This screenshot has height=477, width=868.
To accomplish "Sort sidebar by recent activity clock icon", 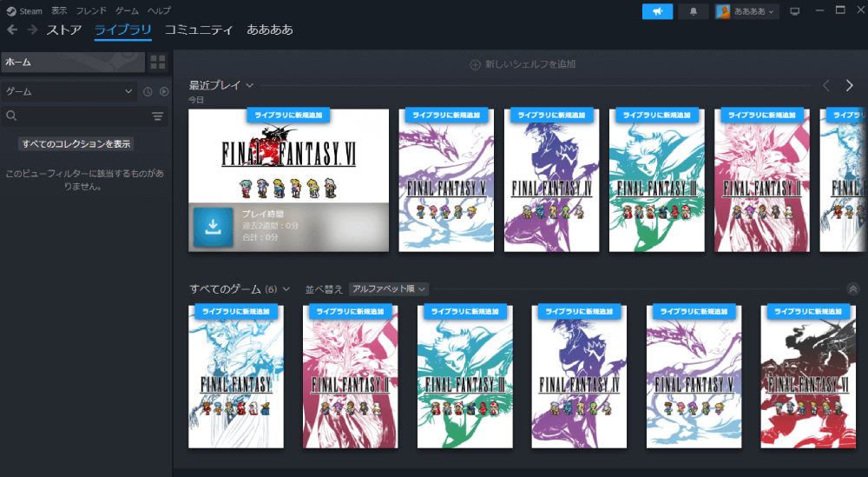I will click(148, 92).
